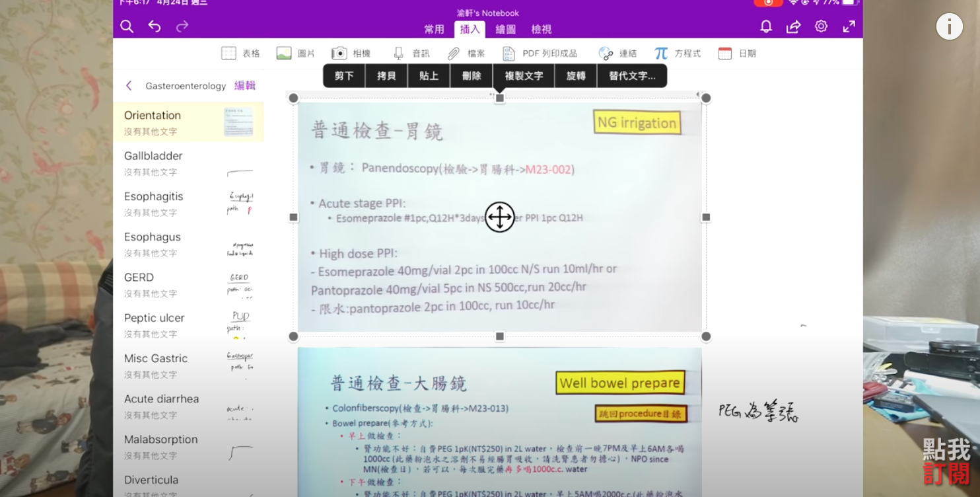Screen dimensions: 980x497
Task: Click the move cursor on the selected image
Action: [x=500, y=217]
